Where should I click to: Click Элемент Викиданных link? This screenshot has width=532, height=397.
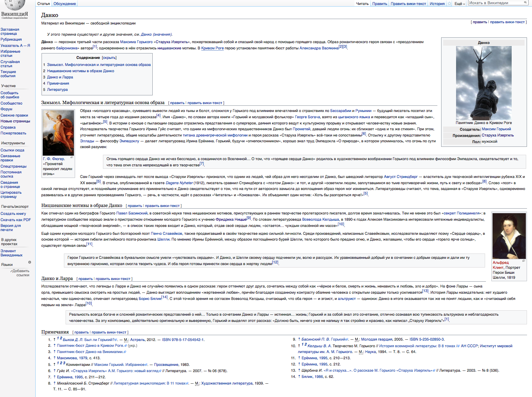pos(12,253)
